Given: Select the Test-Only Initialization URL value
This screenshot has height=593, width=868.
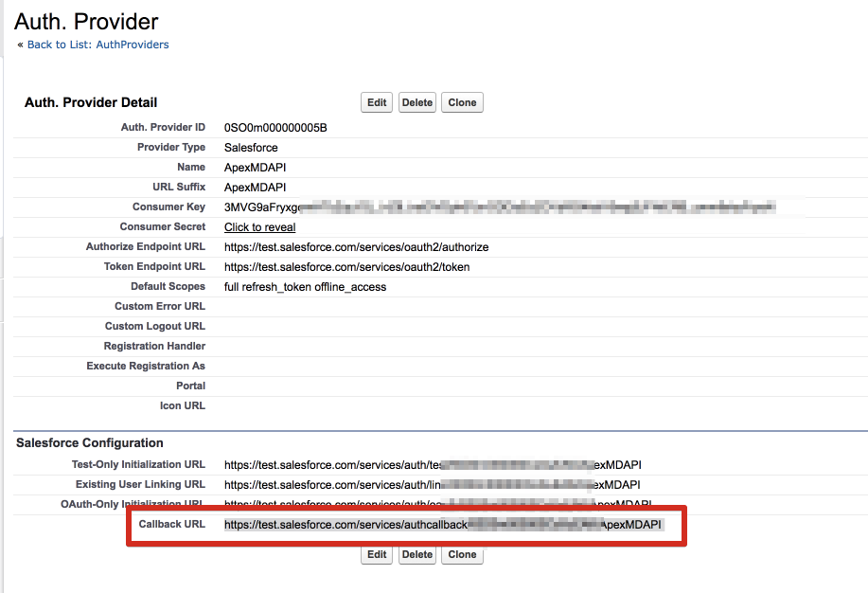Looking at the screenshot, I should tap(433, 465).
